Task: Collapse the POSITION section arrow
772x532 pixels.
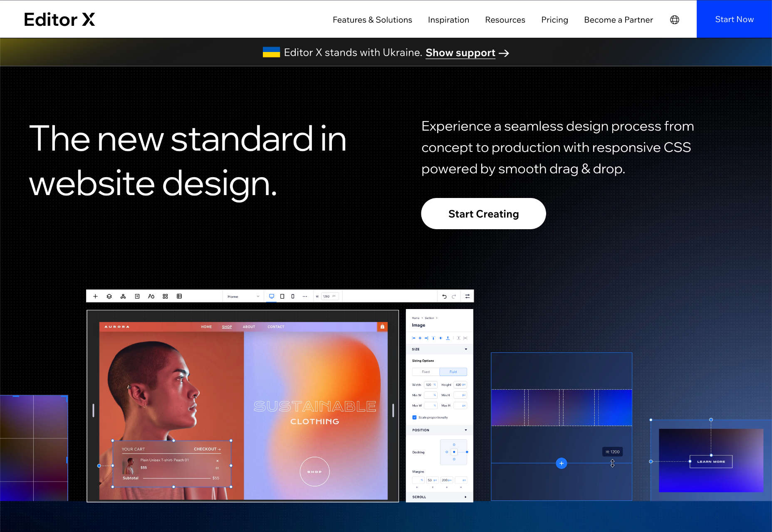Action: click(x=466, y=430)
